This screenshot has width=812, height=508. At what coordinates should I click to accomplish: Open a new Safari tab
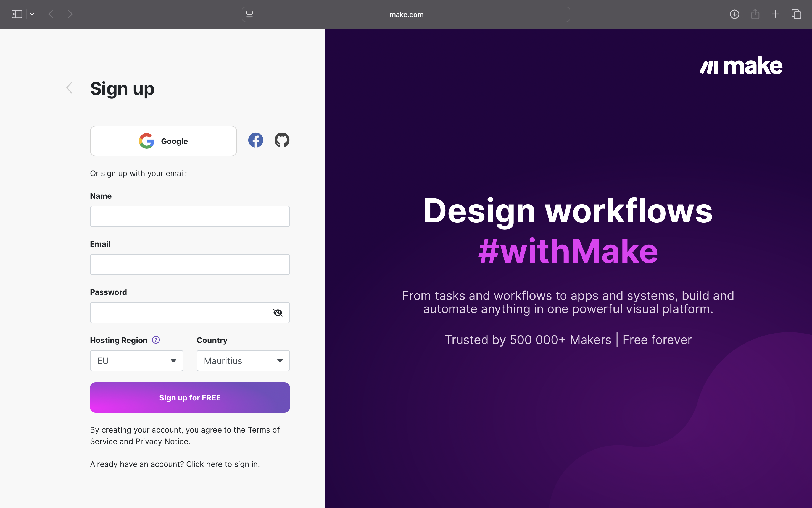click(776, 14)
